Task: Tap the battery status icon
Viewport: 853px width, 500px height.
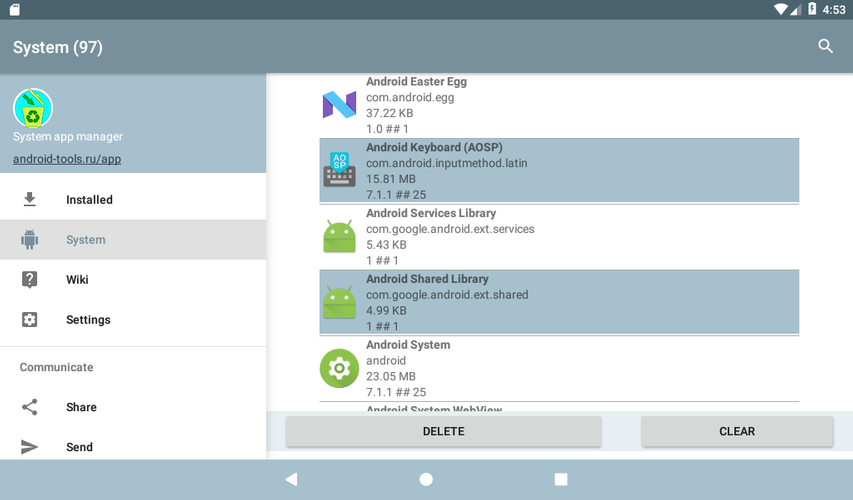Action: tap(812, 9)
